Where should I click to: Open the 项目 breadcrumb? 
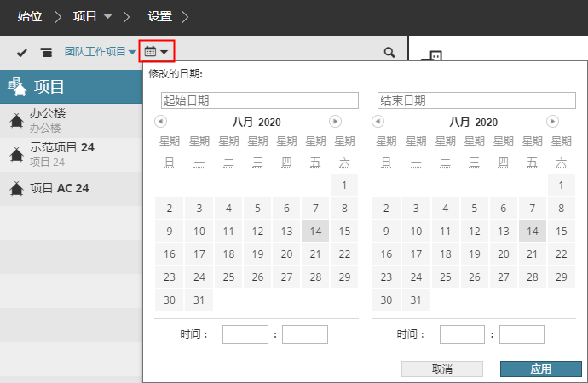click(x=84, y=16)
